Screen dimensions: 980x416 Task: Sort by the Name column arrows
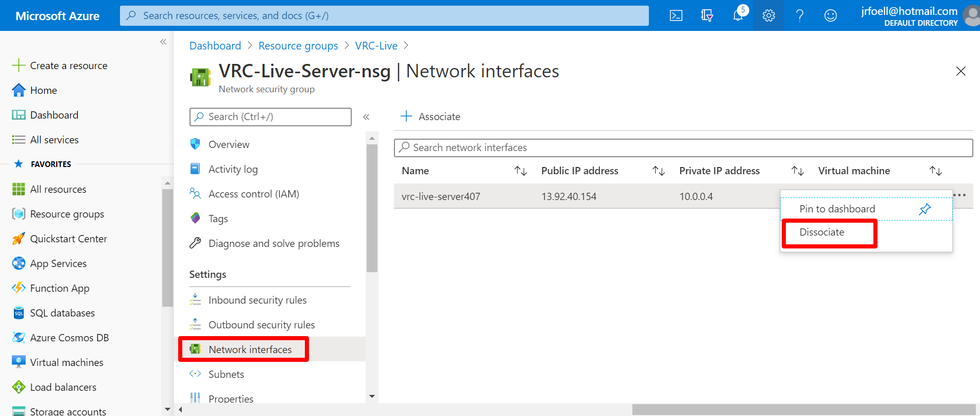[x=521, y=171]
